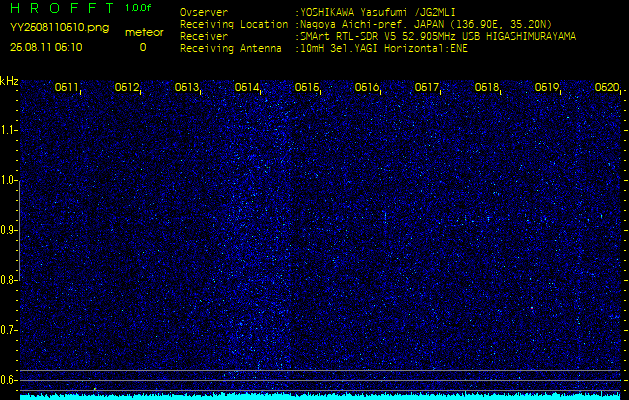
Task: Click the 0519 time marker
Action: [547, 87]
